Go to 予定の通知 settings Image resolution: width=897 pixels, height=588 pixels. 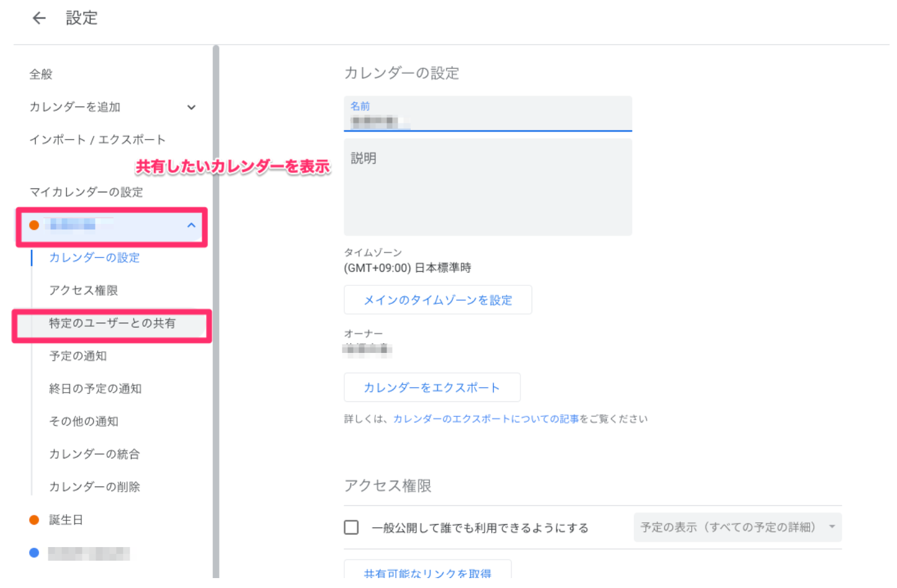tap(78, 356)
